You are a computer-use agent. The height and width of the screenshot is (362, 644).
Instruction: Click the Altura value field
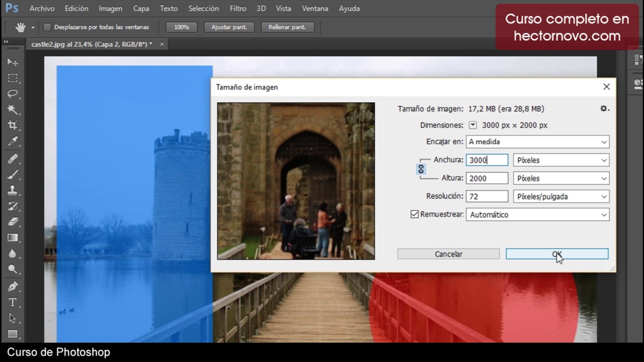click(x=487, y=178)
